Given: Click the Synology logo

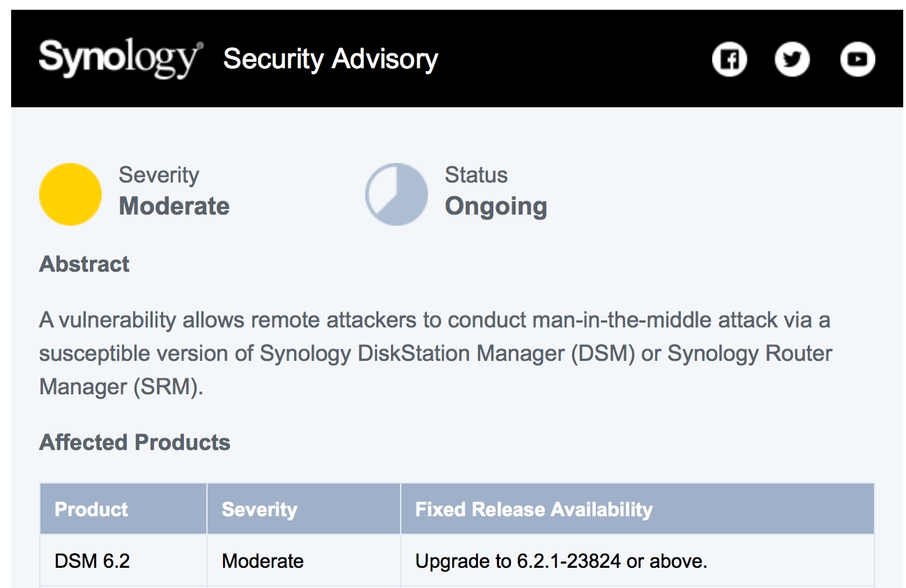Looking at the screenshot, I should [x=120, y=59].
